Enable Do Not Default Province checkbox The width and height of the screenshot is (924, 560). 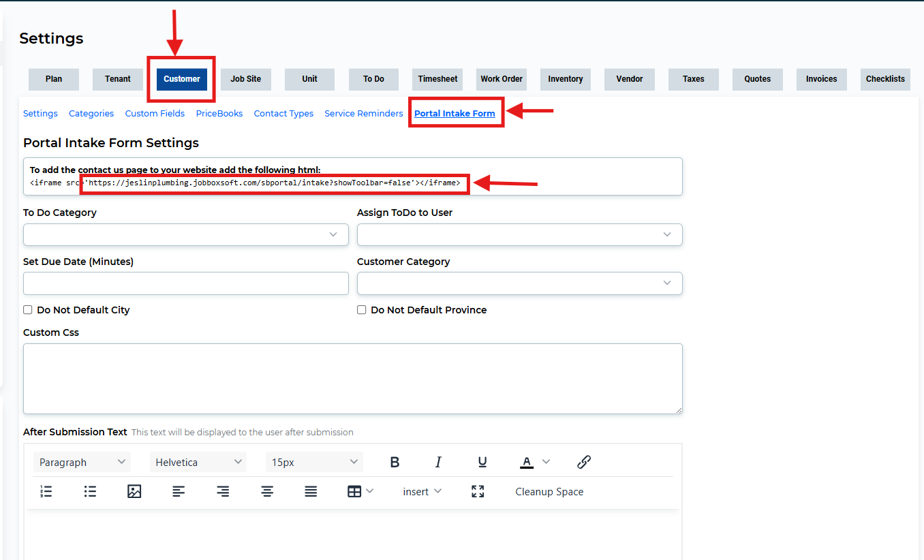pos(362,310)
